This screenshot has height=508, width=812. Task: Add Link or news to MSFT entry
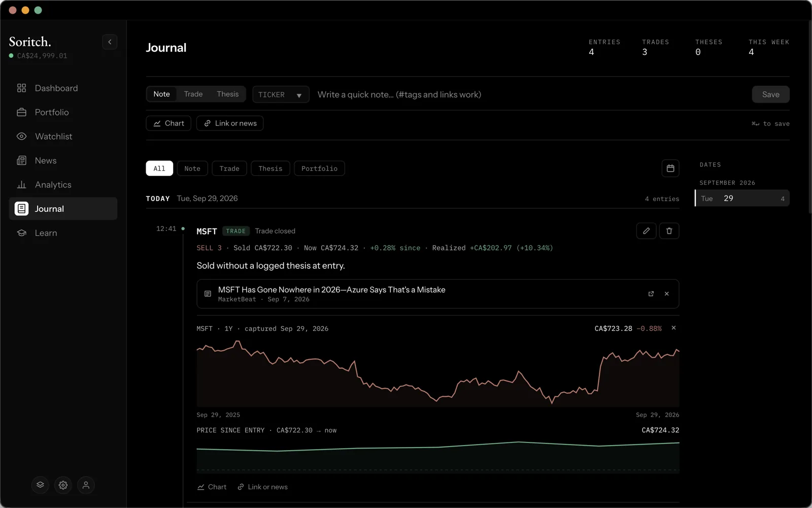coord(262,487)
